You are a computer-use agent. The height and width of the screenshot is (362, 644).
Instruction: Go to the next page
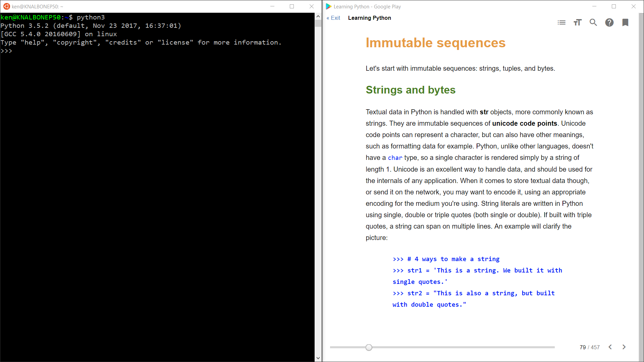click(x=624, y=347)
